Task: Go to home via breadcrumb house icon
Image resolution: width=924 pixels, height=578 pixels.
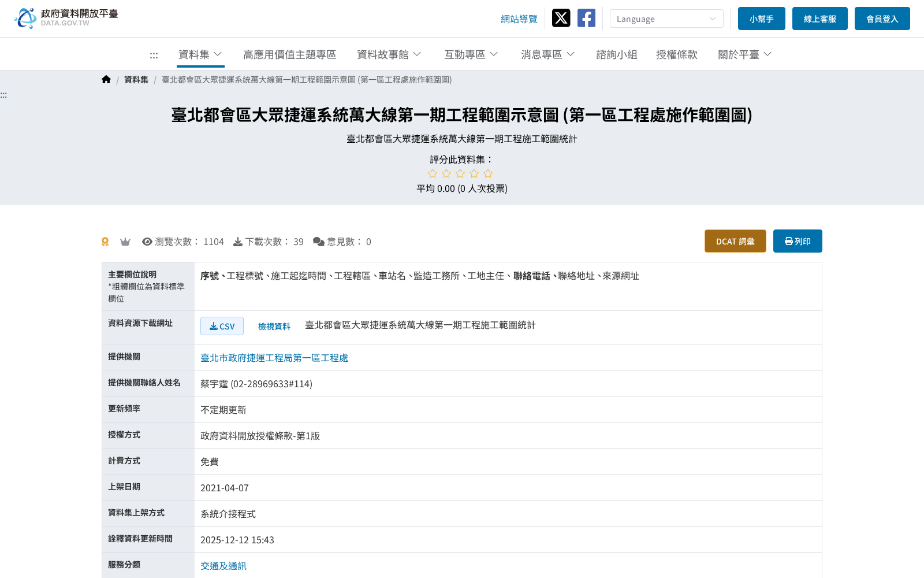Action: click(x=106, y=80)
